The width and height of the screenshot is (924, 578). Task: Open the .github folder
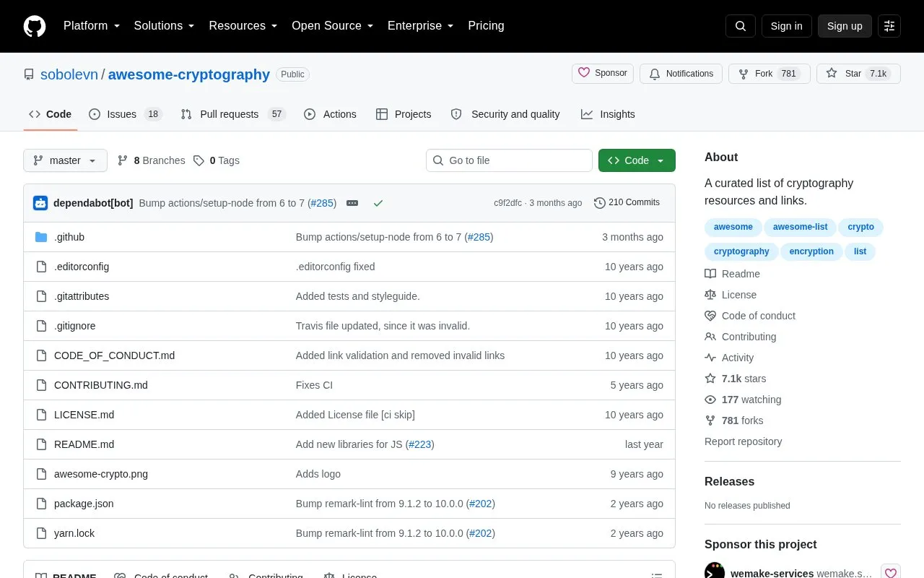pyautogui.click(x=69, y=237)
